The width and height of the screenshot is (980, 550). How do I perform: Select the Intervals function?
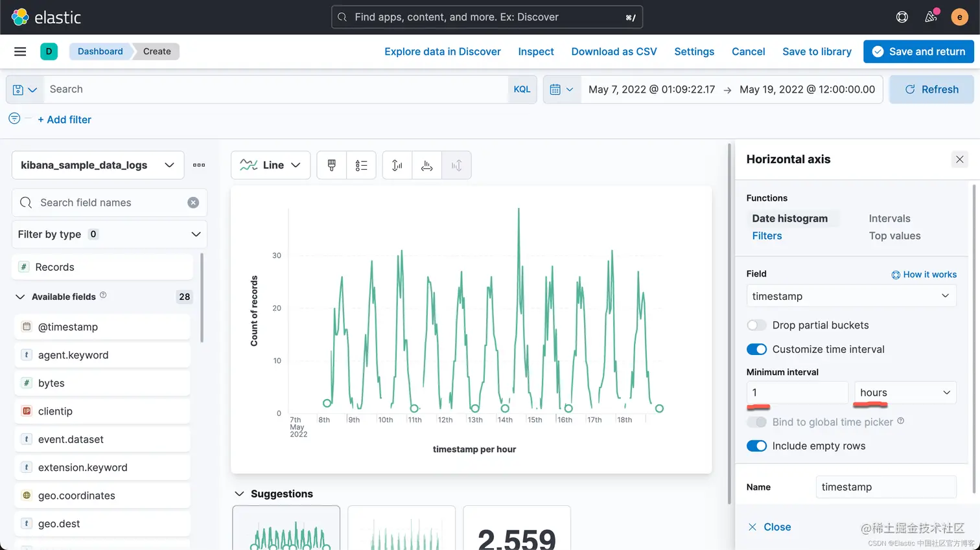[x=889, y=218]
